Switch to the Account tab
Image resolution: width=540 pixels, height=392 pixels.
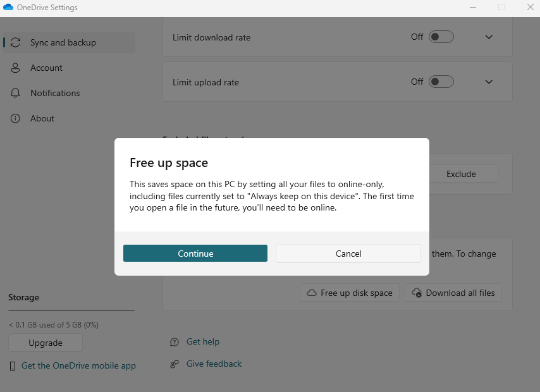point(46,68)
